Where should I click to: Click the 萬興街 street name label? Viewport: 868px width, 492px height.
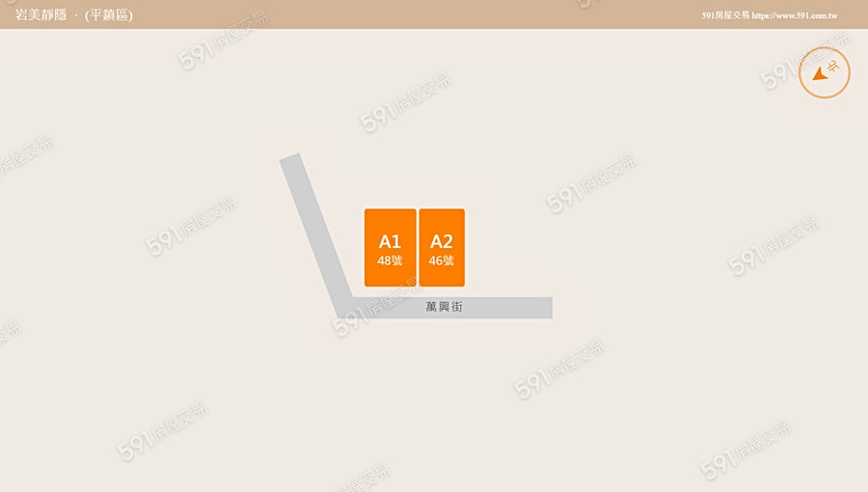(444, 307)
